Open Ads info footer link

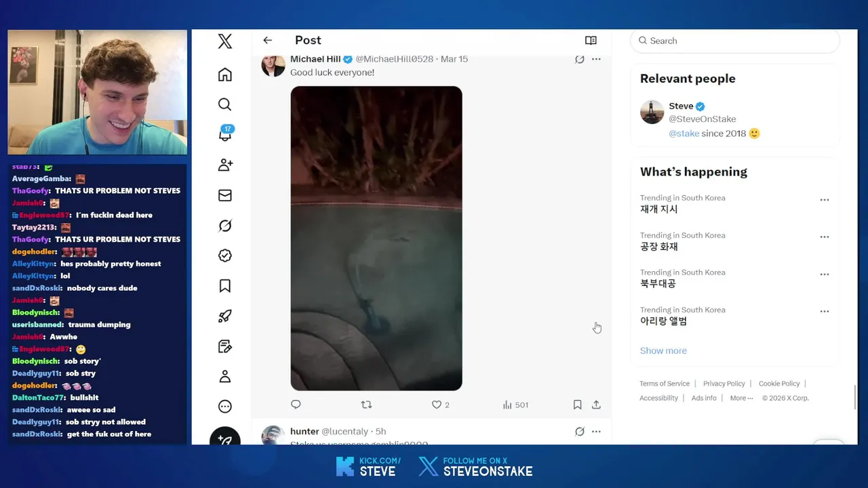704,398
